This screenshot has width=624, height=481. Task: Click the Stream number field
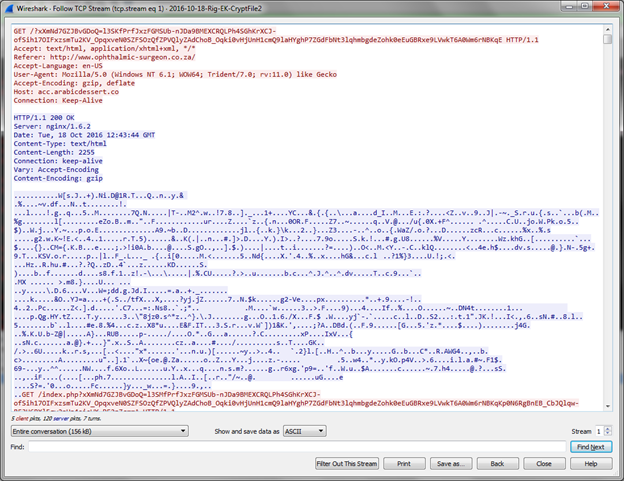tap(599, 431)
